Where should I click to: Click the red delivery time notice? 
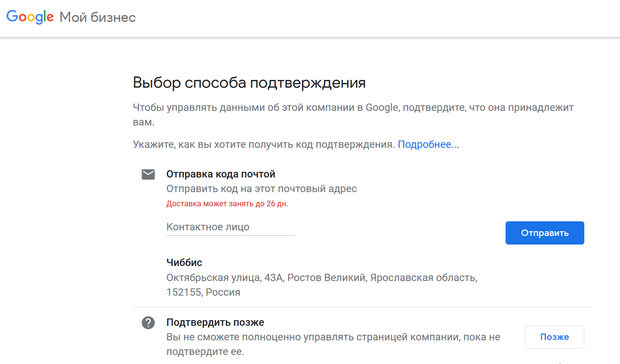[227, 204]
